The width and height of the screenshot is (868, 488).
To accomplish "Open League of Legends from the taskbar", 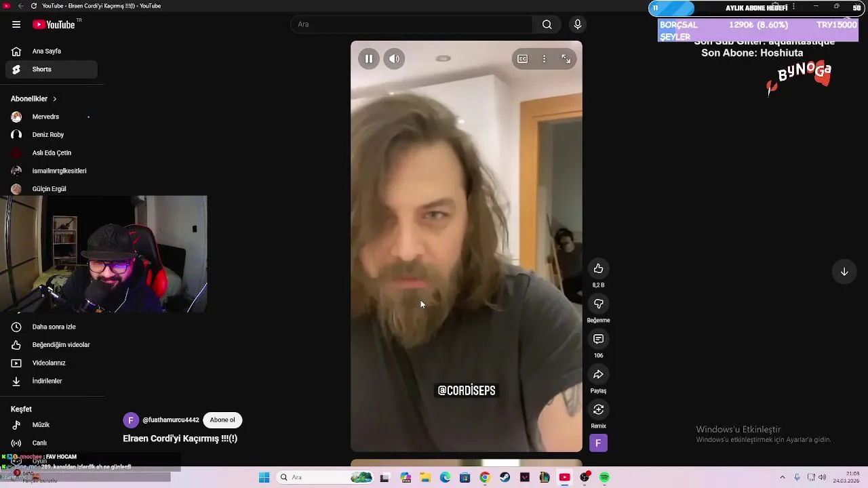I will (545, 478).
